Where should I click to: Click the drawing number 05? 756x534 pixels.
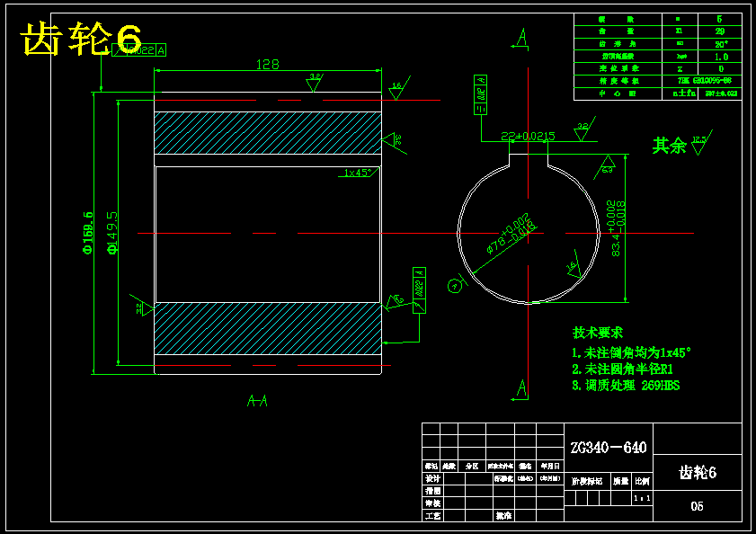coord(697,506)
